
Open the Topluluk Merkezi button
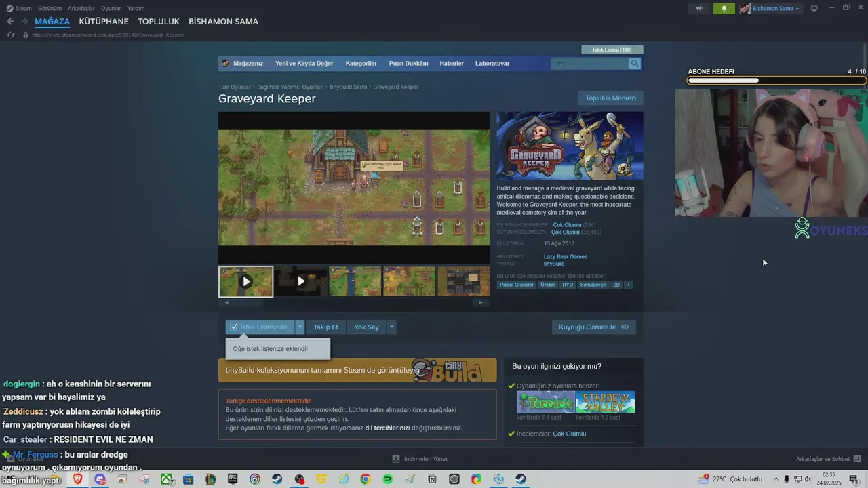610,98
